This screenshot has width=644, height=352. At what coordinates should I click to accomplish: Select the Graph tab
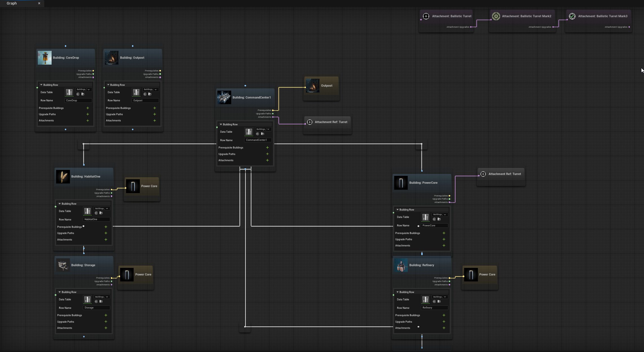coord(12,3)
